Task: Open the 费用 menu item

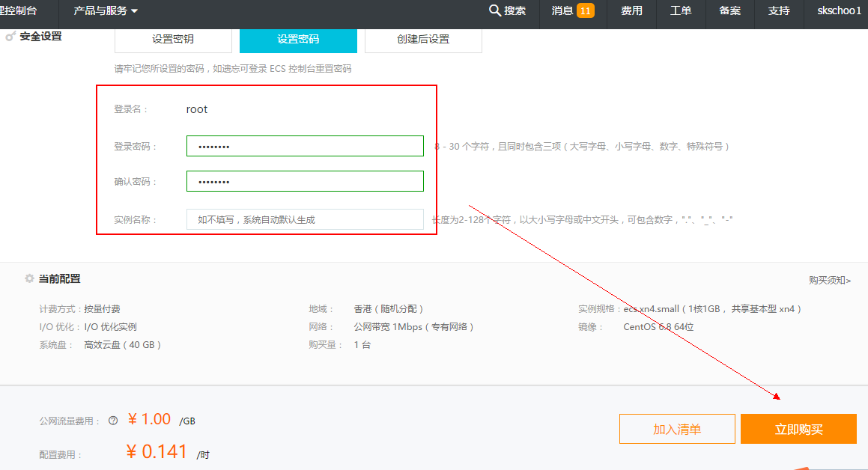Action: click(631, 10)
